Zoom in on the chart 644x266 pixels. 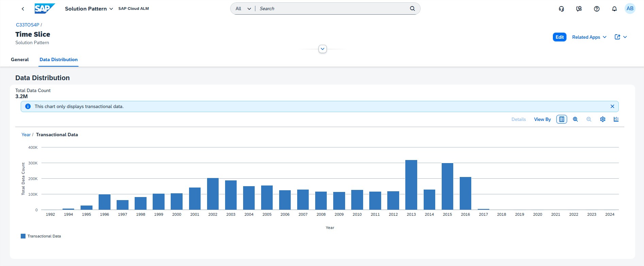tap(575, 119)
